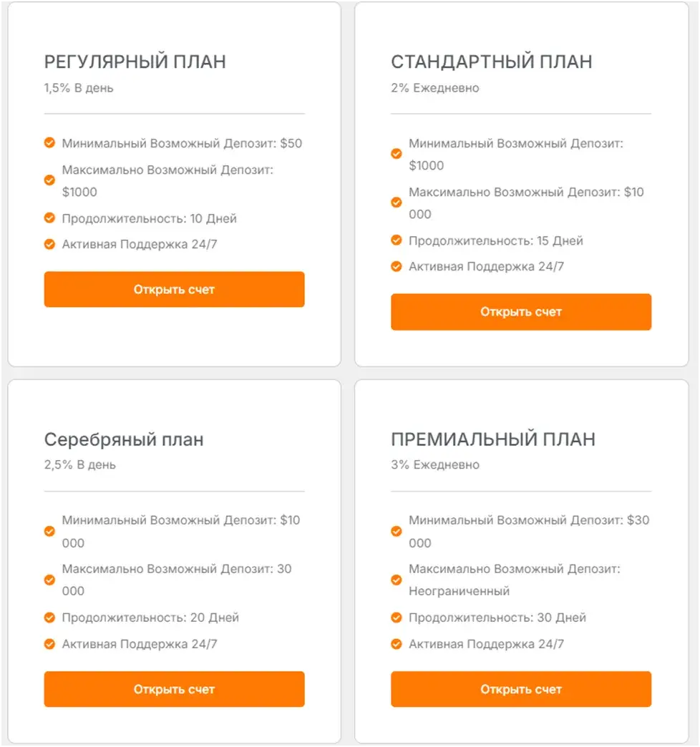Click checkmark beside Standard plan 15 days duration
Image resolution: width=700 pixels, height=747 pixels.
click(397, 240)
